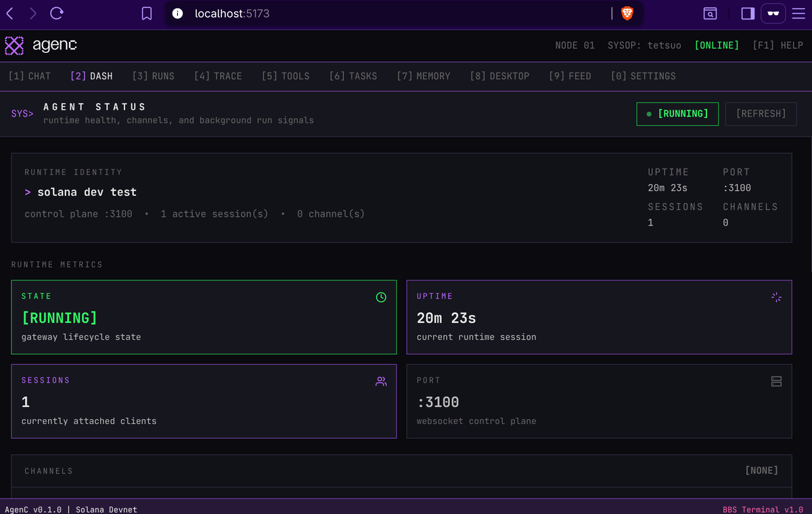The height and width of the screenshot is (514, 812).
Task: Click 'control plane :3100' text
Action: coord(78,214)
